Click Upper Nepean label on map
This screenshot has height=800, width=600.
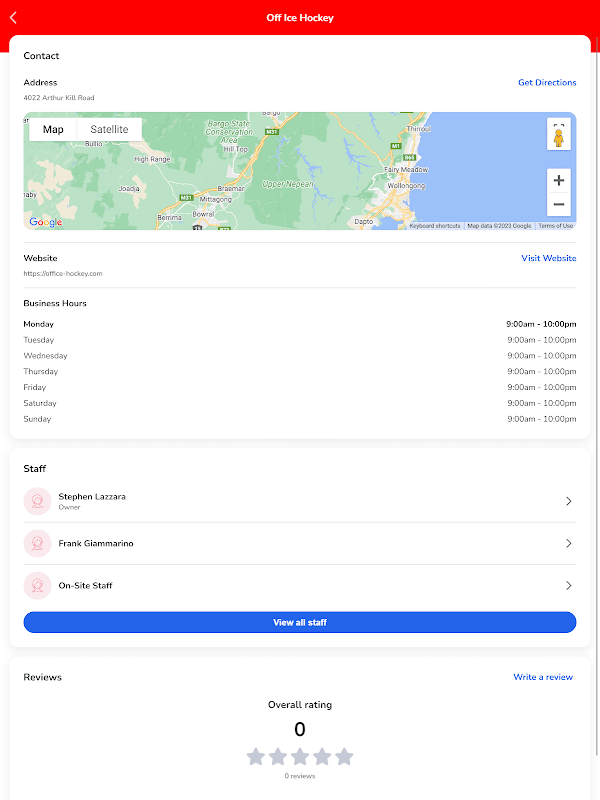point(288,184)
